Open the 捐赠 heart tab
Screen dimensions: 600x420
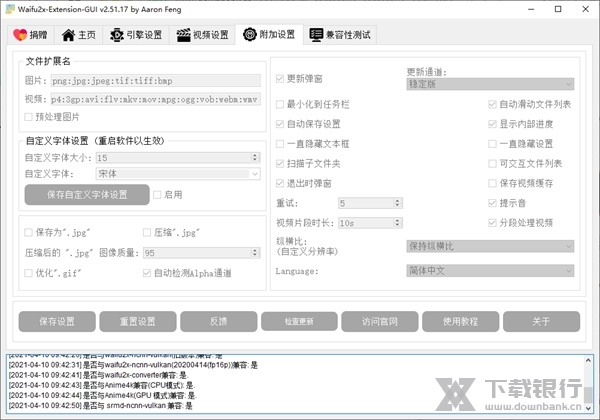pyautogui.click(x=30, y=35)
